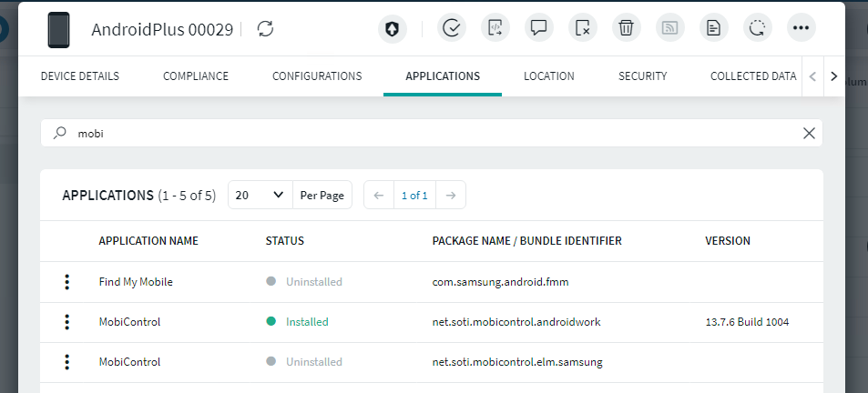
Task: Open the more actions ellipsis menu
Action: click(x=801, y=28)
